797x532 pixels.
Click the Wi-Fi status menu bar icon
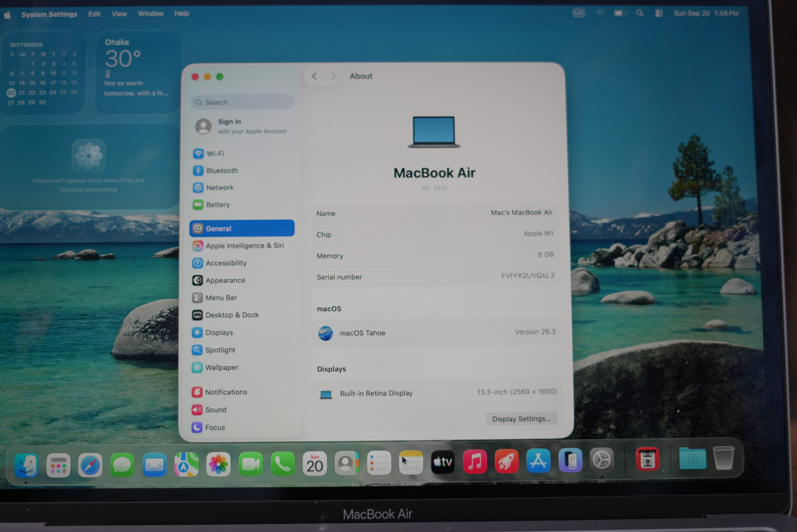point(600,13)
